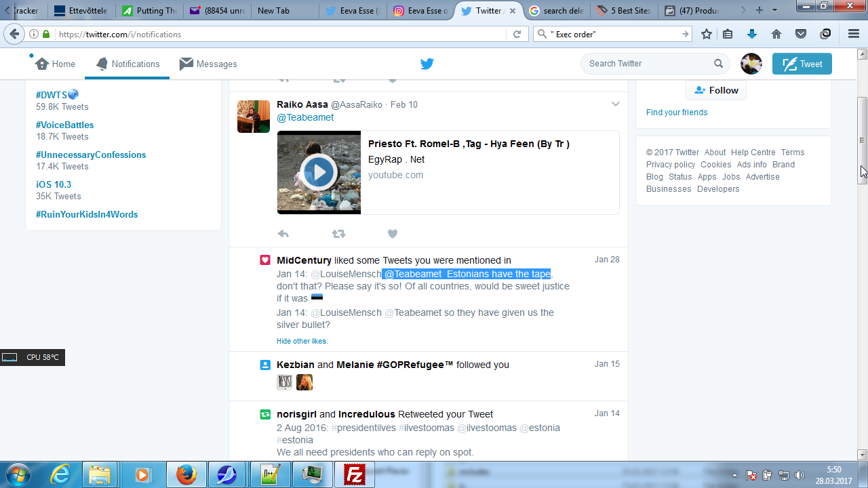The height and width of the screenshot is (488, 868).
Task: Show site information via the address bar info icon
Action: (34, 34)
